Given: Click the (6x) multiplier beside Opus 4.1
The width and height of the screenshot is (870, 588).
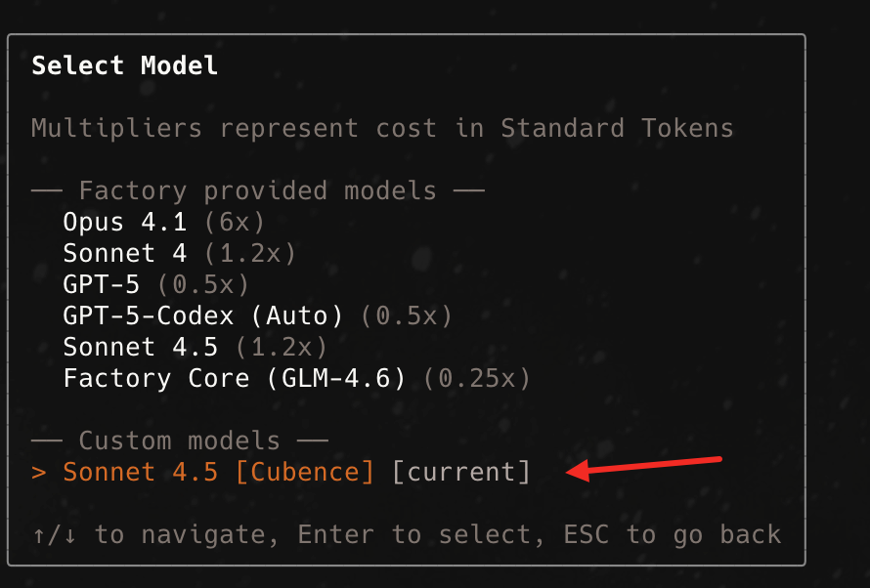Looking at the screenshot, I should tap(234, 222).
